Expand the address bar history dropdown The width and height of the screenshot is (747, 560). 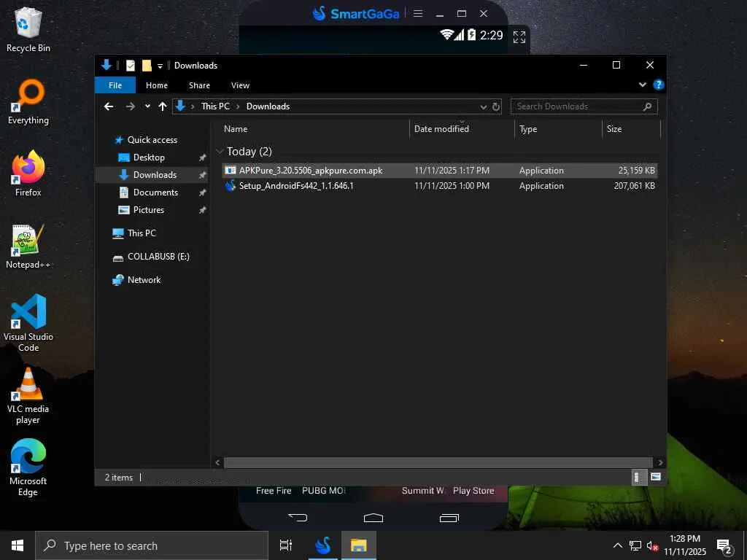[483, 106]
